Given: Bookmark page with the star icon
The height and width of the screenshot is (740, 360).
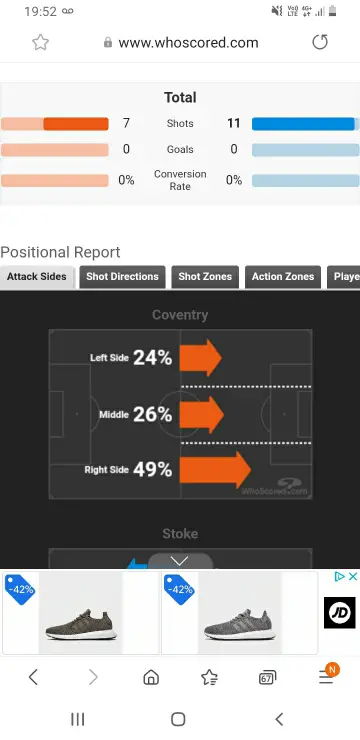Looking at the screenshot, I should tap(41, 42).
